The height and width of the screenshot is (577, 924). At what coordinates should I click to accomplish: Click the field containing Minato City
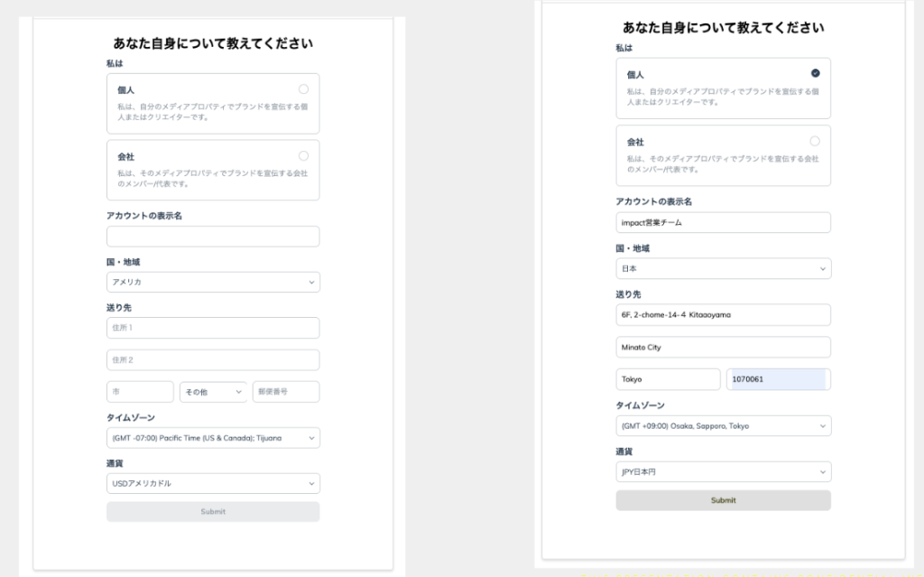pyautogui.click(x=723, y=348)
